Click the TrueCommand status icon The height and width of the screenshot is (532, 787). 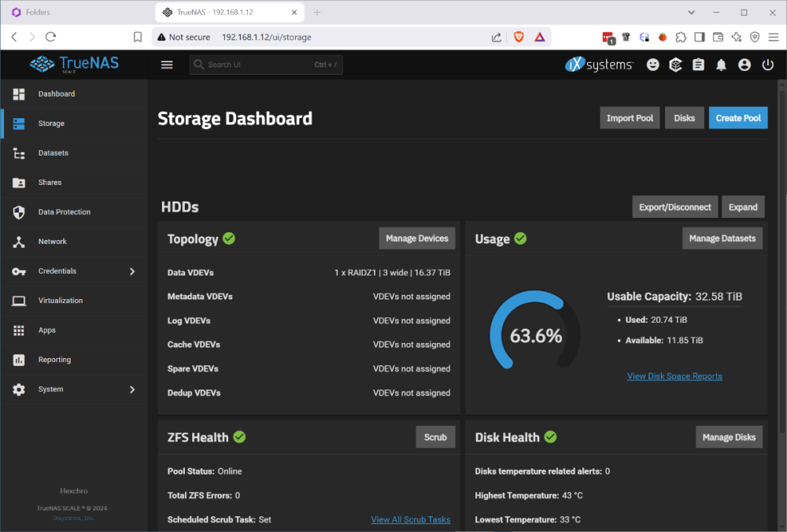(675, 65)
